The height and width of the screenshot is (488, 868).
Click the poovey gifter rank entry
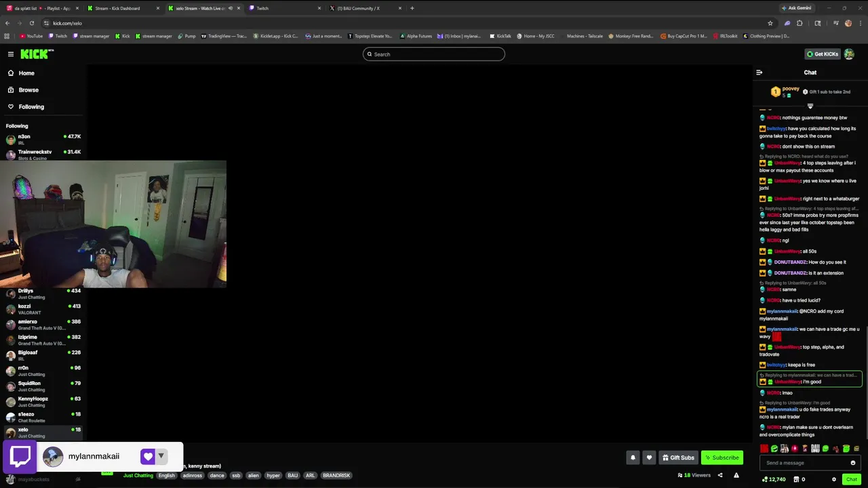click(787, 91)
